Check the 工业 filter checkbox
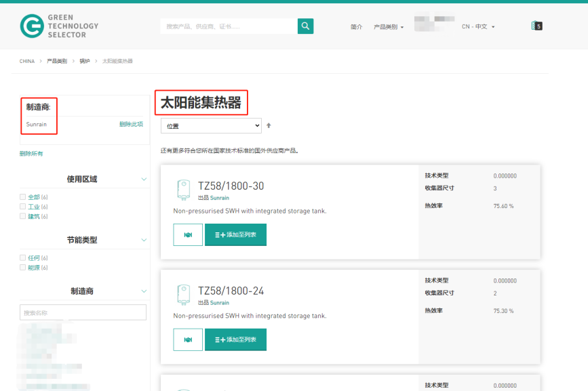The height and width of the screenshot is (391, 588). pyautogui.click(x=23, y=207)
